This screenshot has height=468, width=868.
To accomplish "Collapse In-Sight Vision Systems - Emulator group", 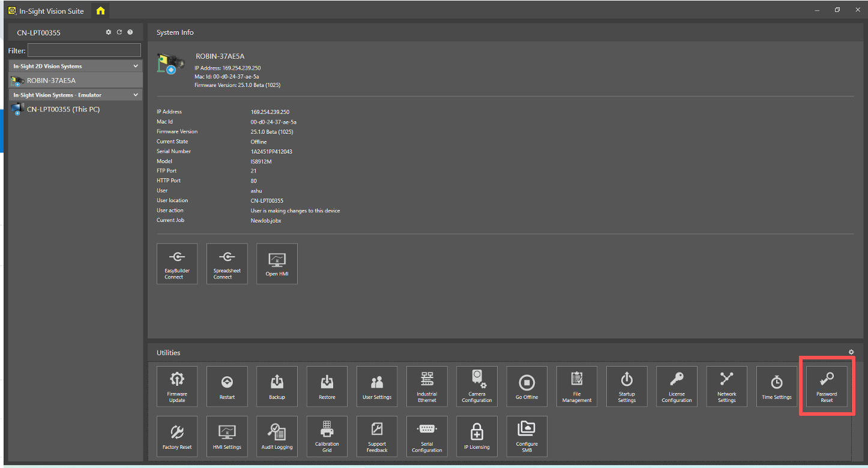I will coord(136,95).
